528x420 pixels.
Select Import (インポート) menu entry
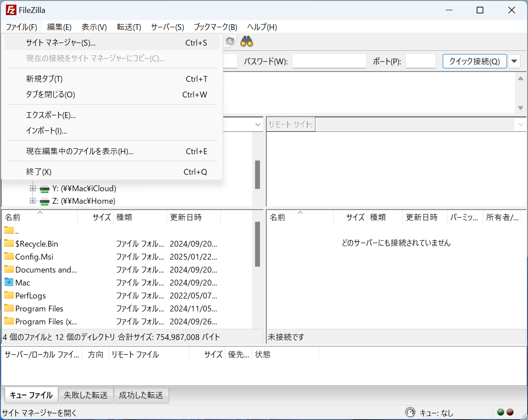tap(112, 130)
